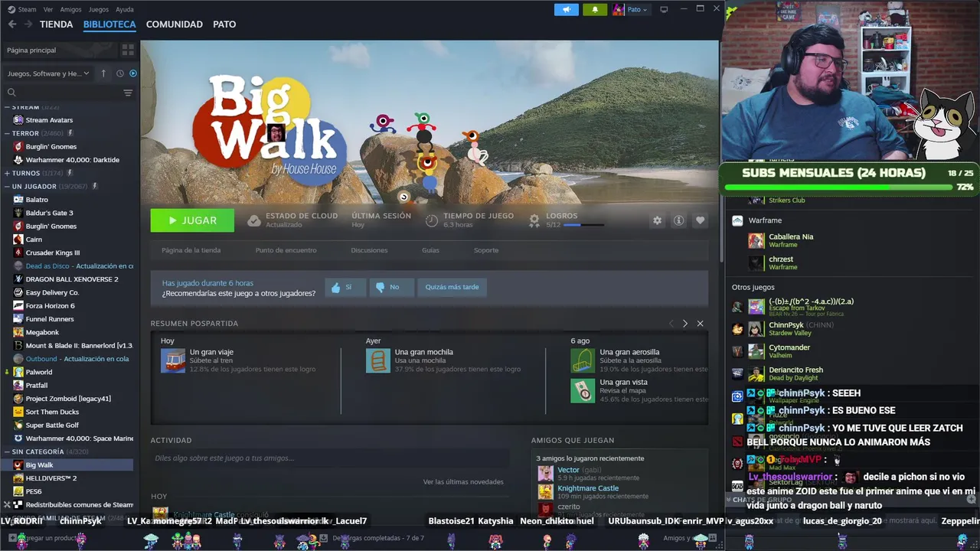This screenshot has height=551, width=980.
Task: Dismiss with Quizás más tarde
Action: coord(452,287)
